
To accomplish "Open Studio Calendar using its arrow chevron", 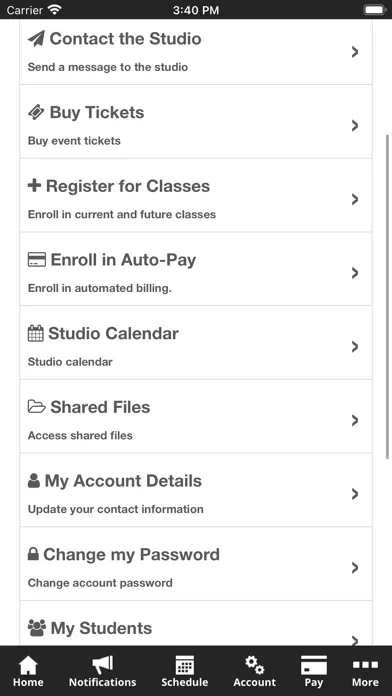I will pos(354,347).
